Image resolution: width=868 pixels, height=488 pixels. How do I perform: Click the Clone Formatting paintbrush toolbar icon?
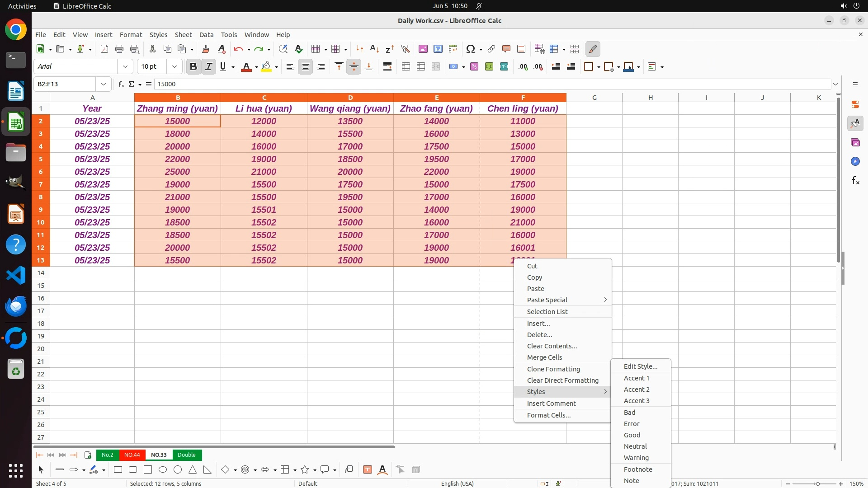pyautogui.click(x=206, y=49)
